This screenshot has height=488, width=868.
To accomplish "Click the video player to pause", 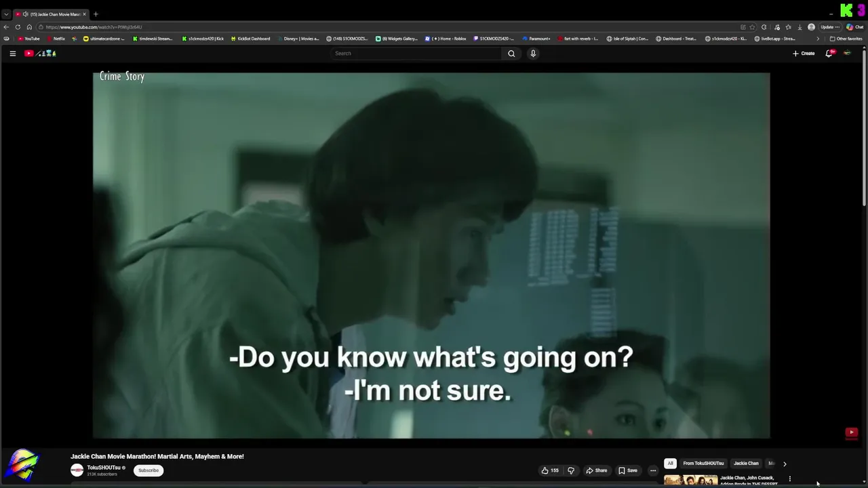I will (x=431, y=255).
